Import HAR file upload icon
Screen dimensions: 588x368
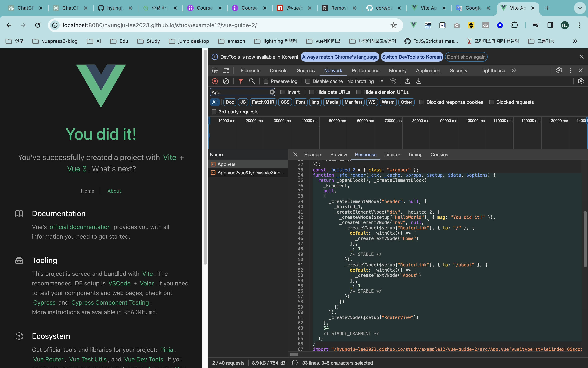click(407, 81)
